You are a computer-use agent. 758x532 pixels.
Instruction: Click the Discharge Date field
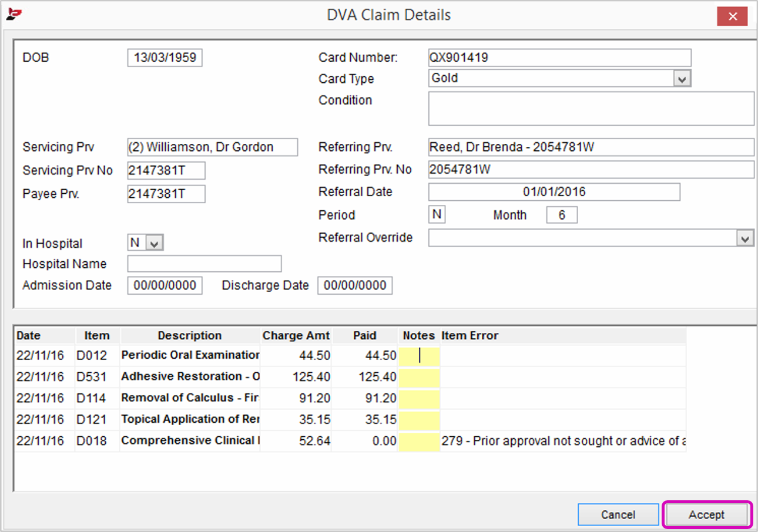pyautogui.click(x=355, y=286)
